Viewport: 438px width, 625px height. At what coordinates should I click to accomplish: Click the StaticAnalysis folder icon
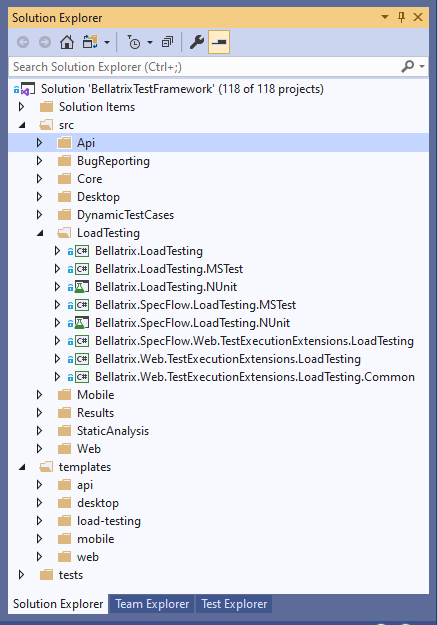[64, 430]
